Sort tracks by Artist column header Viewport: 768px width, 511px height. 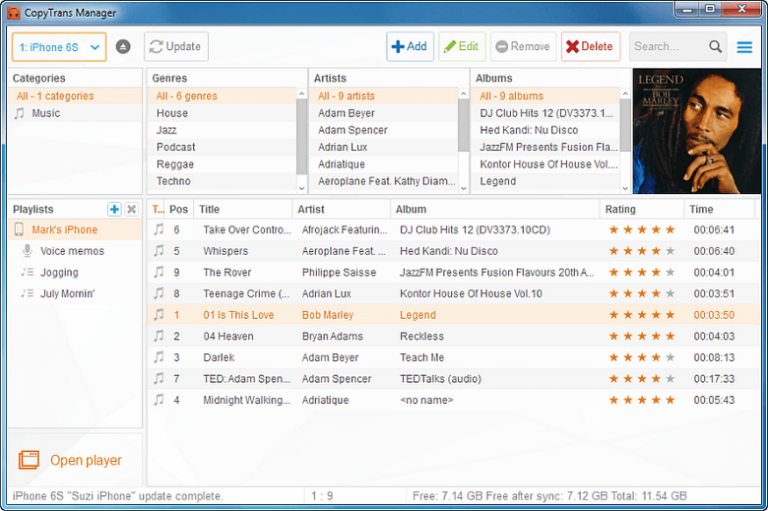(341, 209)
